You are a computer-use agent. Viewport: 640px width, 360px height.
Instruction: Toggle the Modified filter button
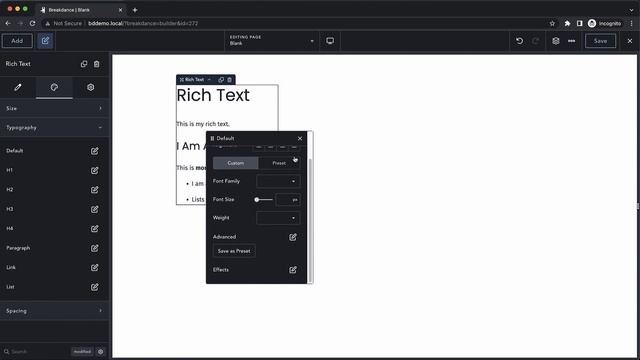tap(82, 351)
